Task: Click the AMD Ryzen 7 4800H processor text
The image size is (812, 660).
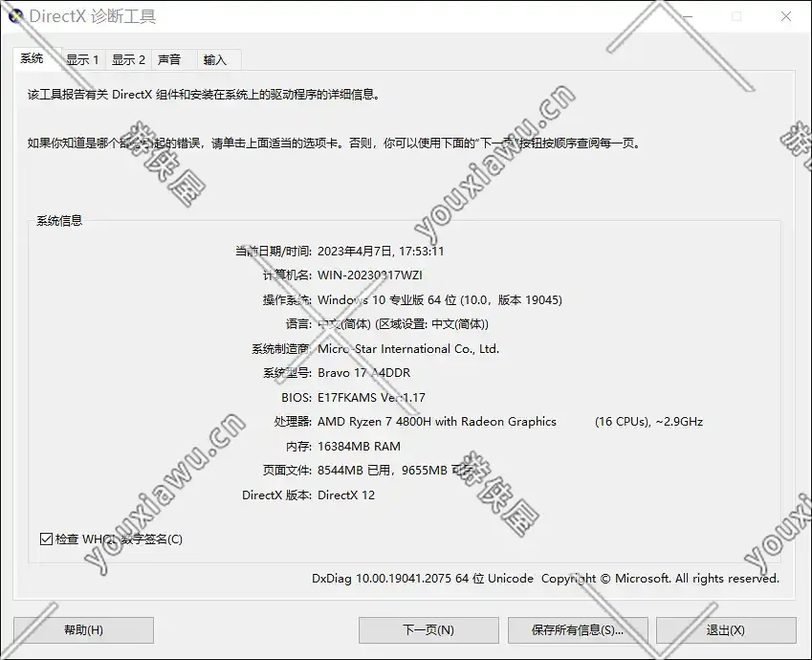Action: point(436,422)
